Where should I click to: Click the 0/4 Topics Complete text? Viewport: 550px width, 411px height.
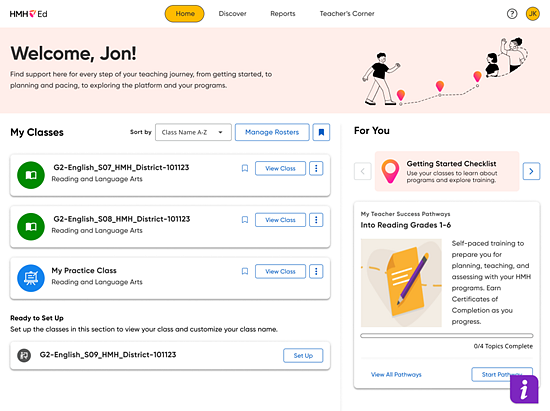pos(503,346)
